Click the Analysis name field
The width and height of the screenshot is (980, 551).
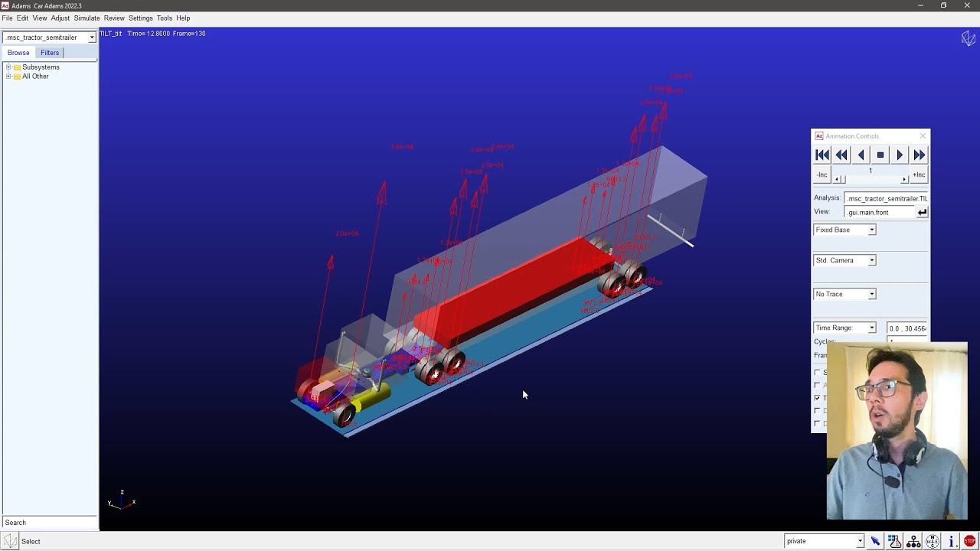[x=886, y=198]
